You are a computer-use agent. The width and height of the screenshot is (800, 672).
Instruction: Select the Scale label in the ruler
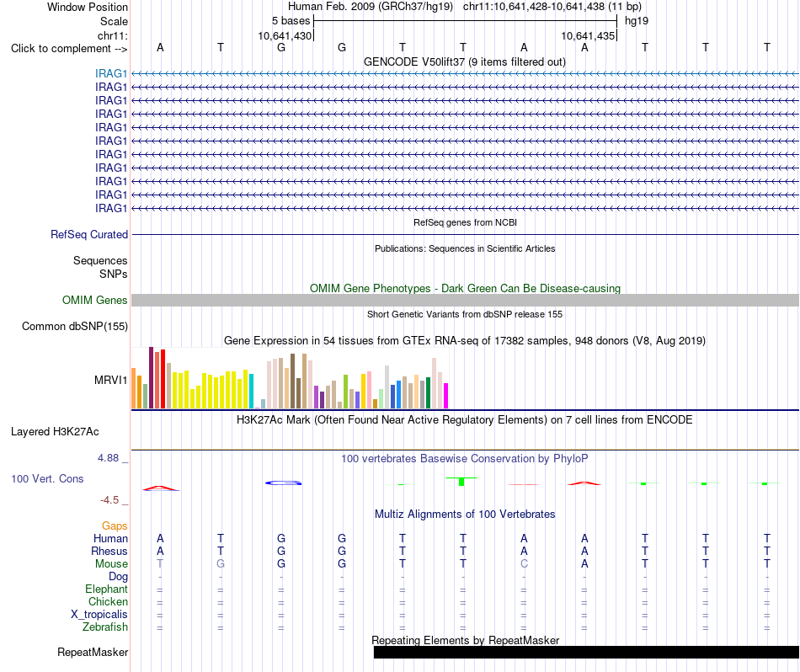(x=114, y=21)
